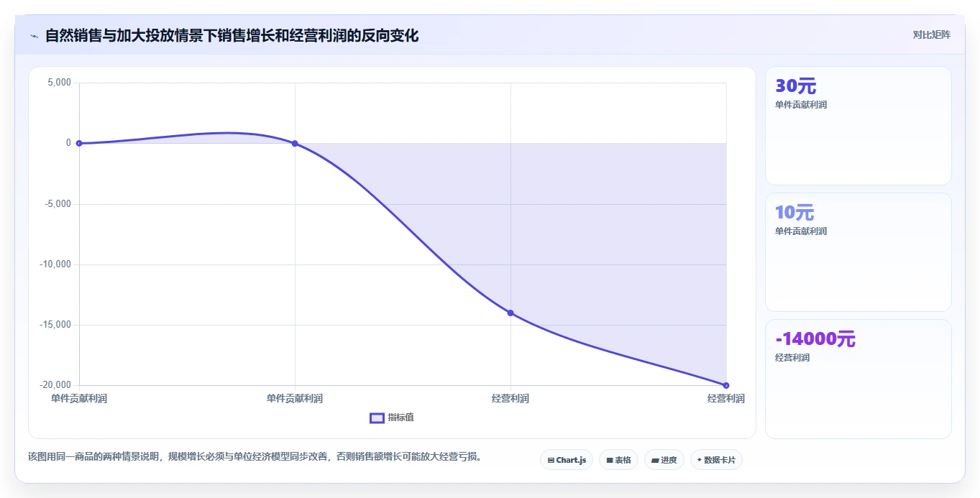
Task: Open the 30元 stat card
Action: pos(858,126)
